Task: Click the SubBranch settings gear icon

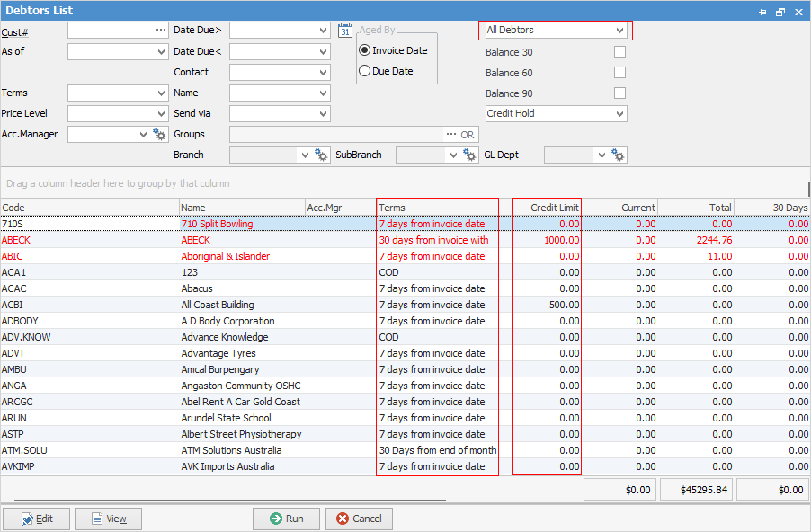Action: click(469, 155)
